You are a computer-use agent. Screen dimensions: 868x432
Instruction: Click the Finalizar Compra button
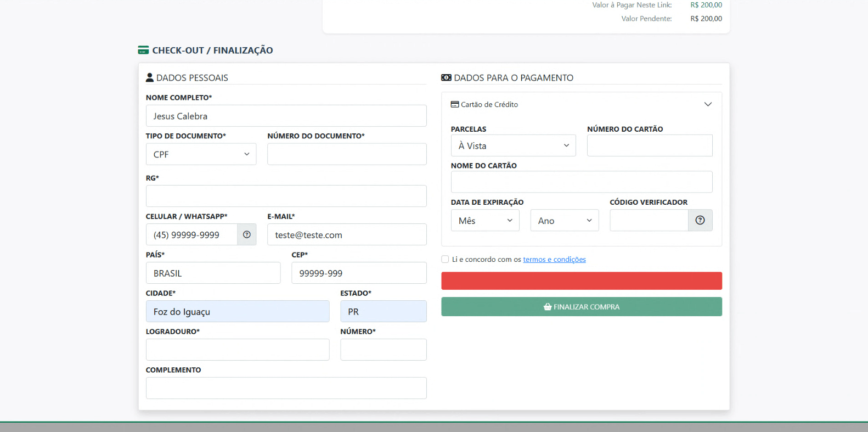pos(582,307)
